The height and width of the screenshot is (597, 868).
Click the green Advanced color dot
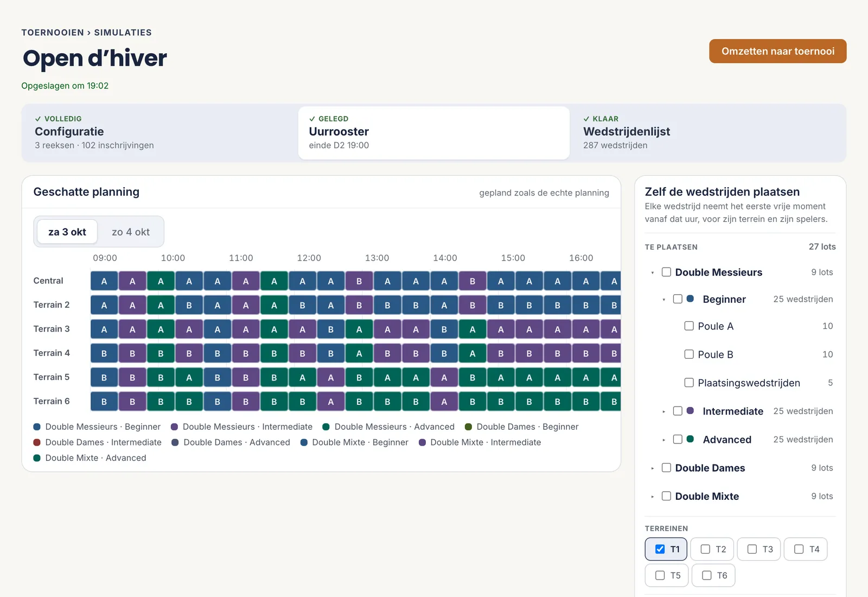point(690,439)
